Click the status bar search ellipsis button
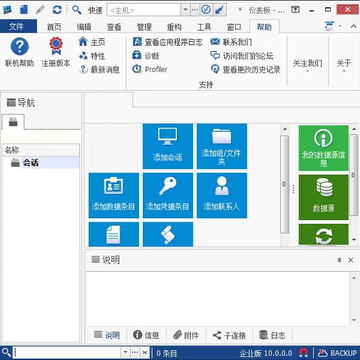The width and height of the screenshot is (360, 360). pyautogui.click(x=135, y=352)
